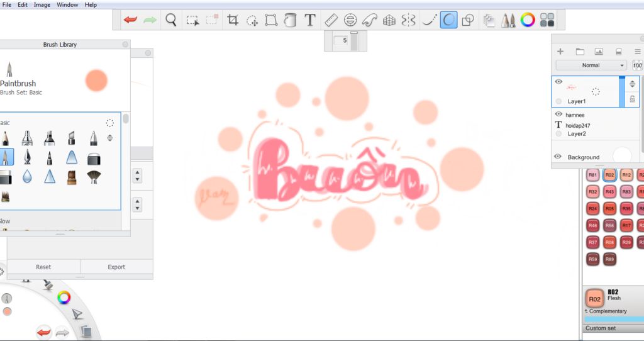Click the red Undo arrow in top toolbar
Screen dimensions: 644x341
pyautogui.click(x=130, y=20)
